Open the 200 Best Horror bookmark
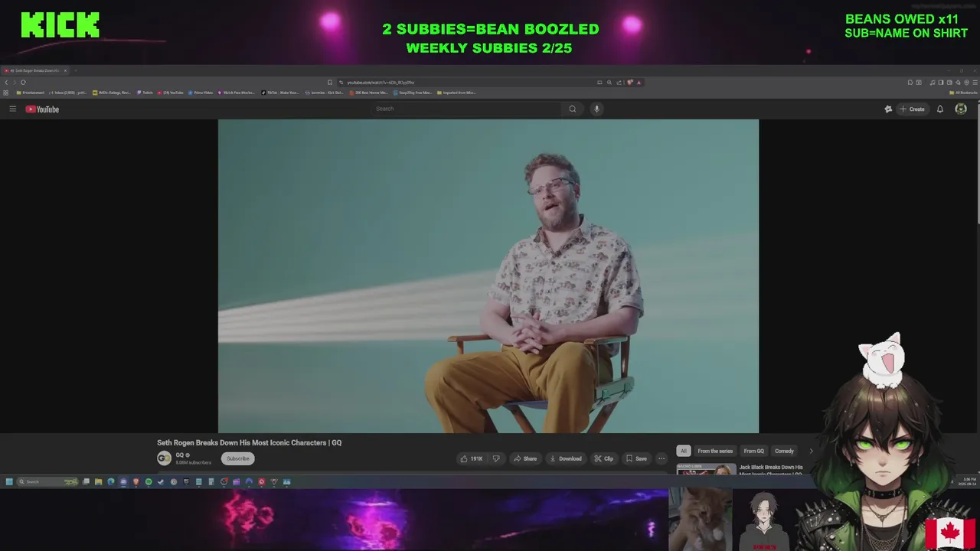The height and width of the screenshot is (551, 980). [x=369, y=93]
